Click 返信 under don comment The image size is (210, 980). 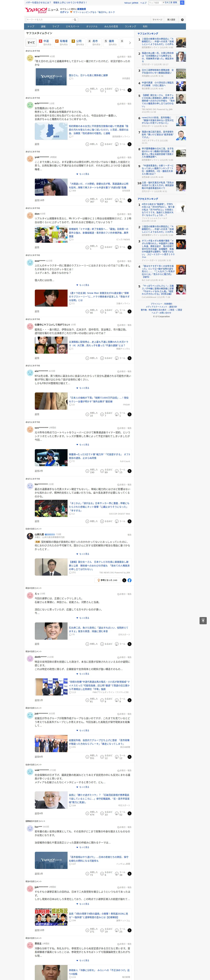pyautogui.click(x=37, y=247)
